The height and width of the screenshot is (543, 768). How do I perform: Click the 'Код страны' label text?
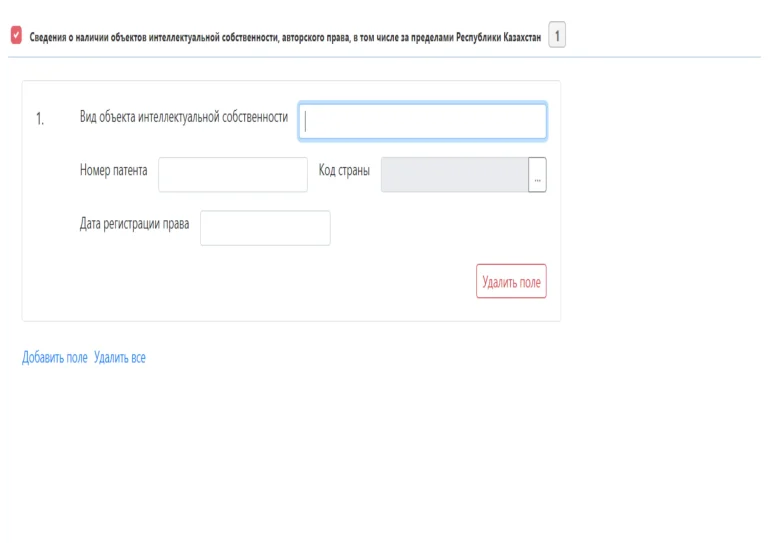click(x=344, y=170)
